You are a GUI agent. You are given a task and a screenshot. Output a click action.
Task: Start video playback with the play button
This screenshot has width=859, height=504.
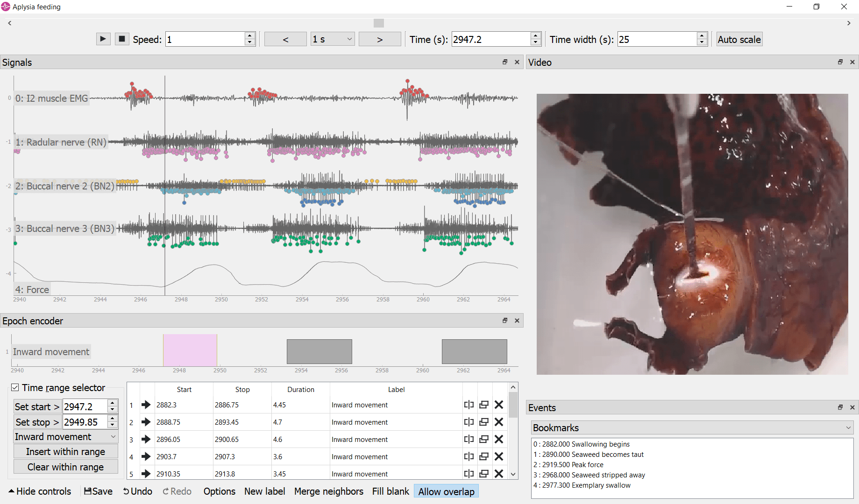(x=103, y=39)
